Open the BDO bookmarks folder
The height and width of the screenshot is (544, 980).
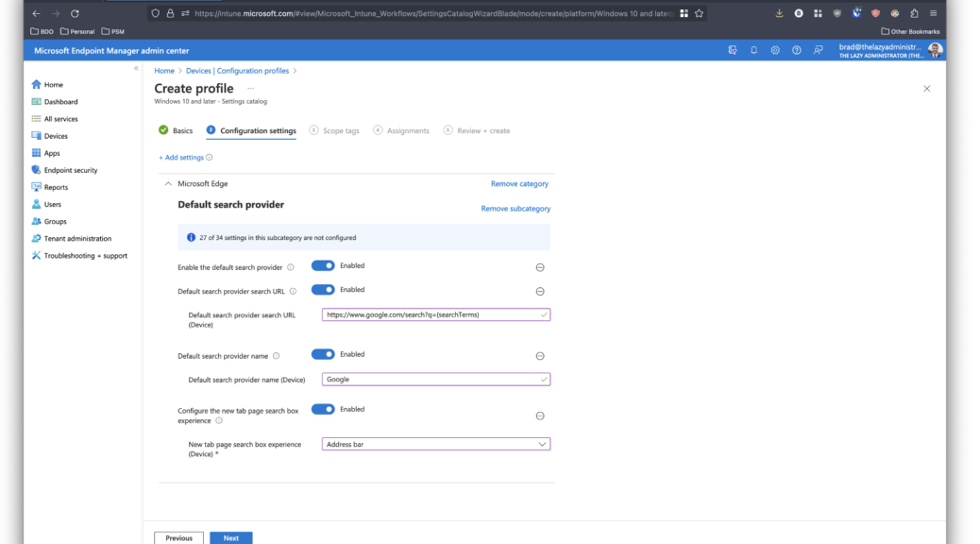42,31
